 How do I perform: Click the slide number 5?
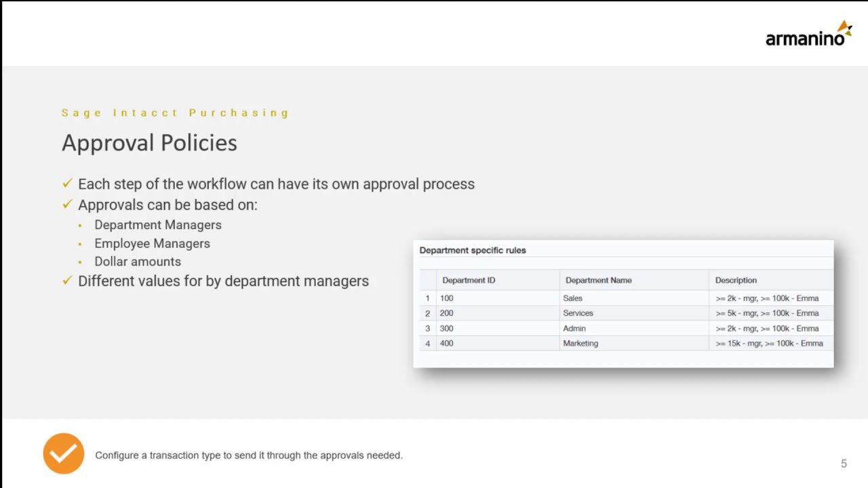point(844,464)
